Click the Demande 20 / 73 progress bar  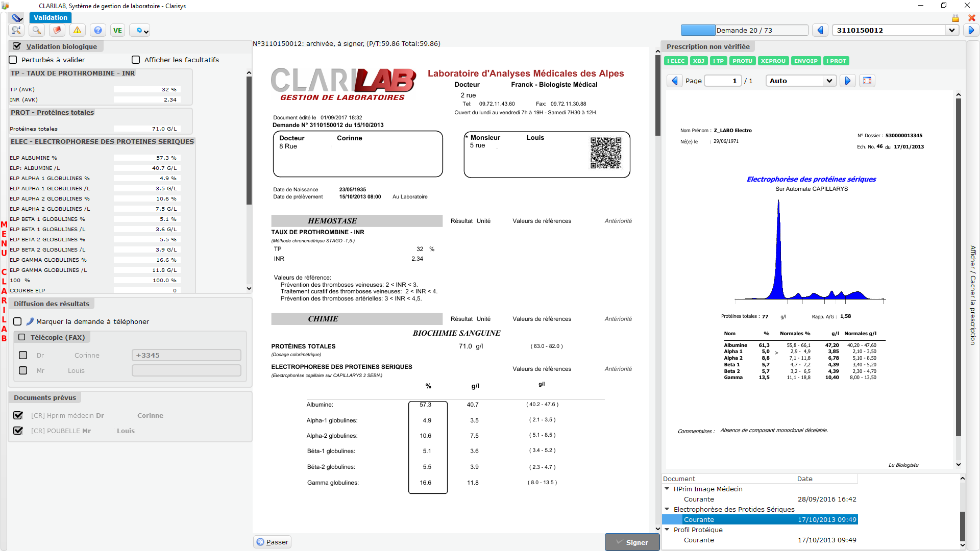(x=744, y=30)
